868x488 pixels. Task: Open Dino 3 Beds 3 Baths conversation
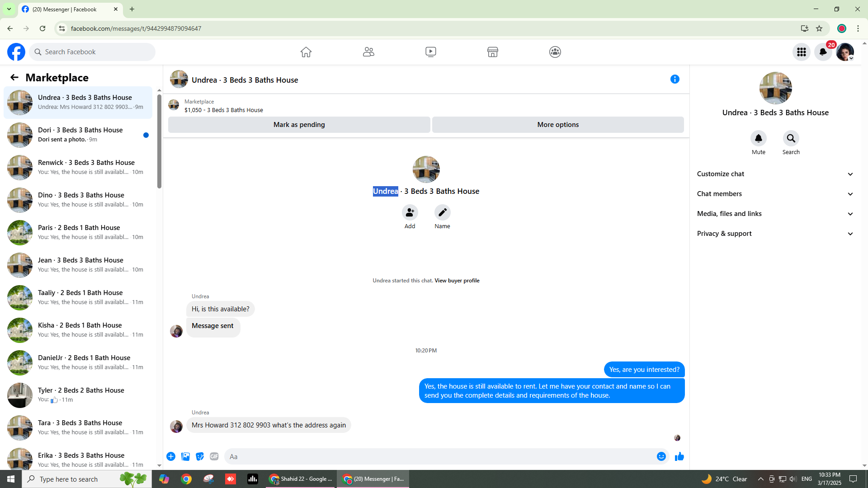pyautogui.click(x=78, y=200)
